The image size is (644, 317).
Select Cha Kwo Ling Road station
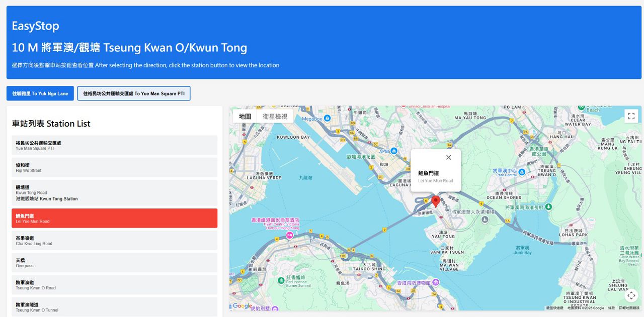pos(115,241)
